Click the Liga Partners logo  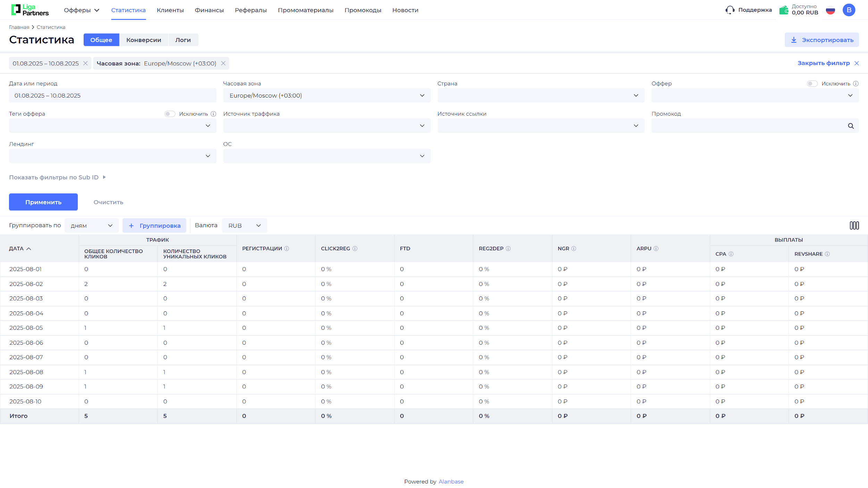point(30,10)
